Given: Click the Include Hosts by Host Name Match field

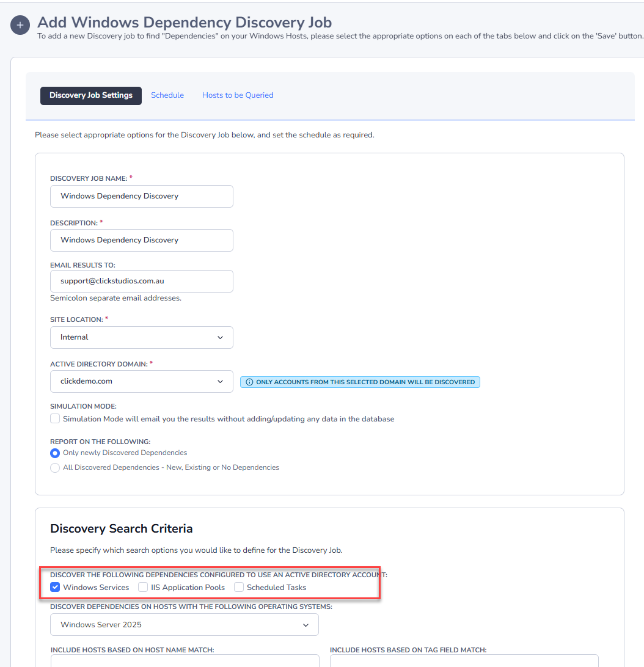Looking at the screenshot, I should [185, 661].
